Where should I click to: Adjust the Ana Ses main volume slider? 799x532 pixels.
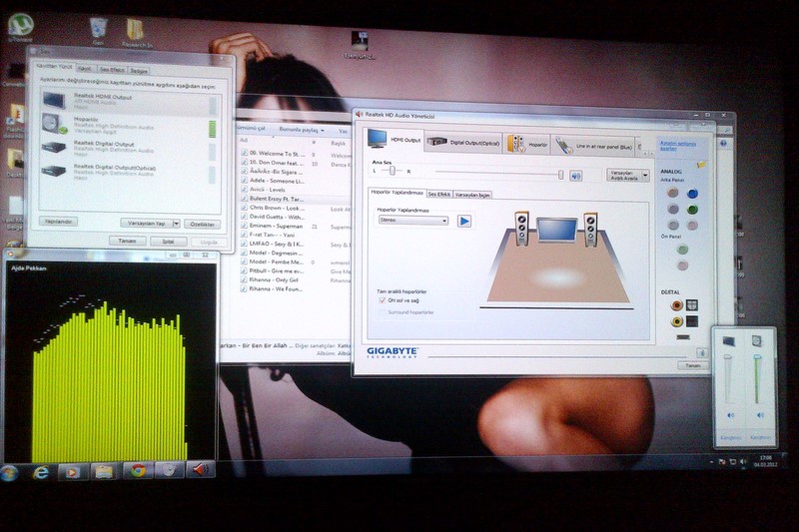[560, 175]
